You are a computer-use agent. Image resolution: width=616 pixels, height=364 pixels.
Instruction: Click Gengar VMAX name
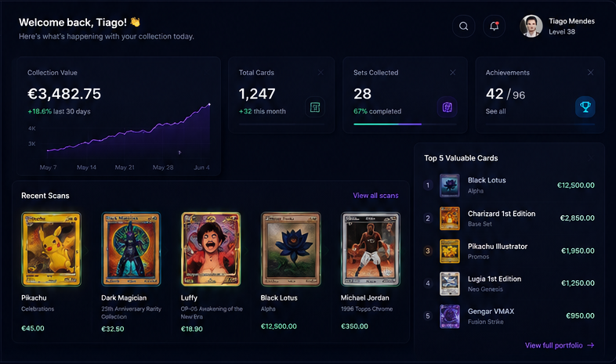tap(491, 311)
